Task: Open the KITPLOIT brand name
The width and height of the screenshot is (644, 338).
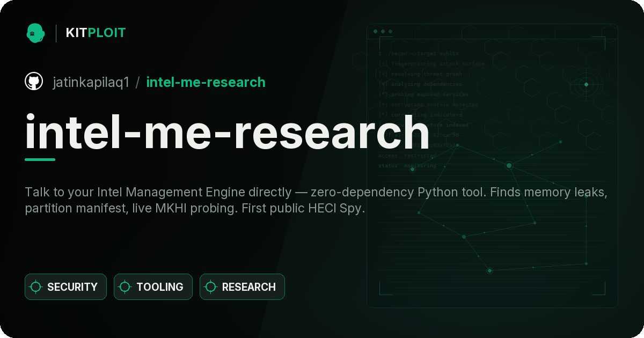Action: (96, 33)
